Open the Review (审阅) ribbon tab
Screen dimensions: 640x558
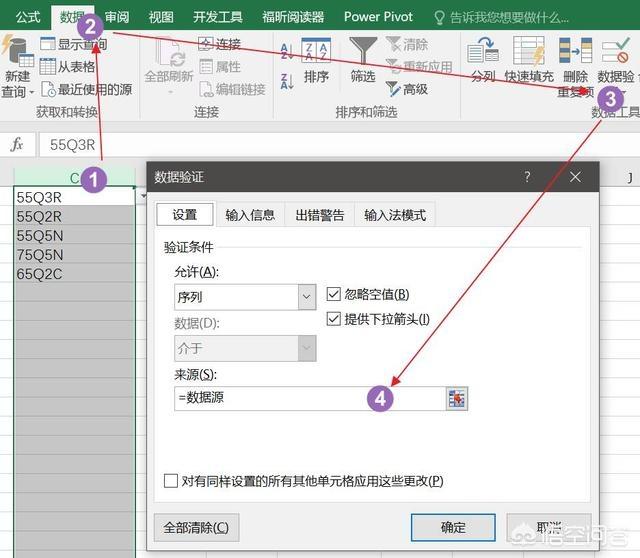pos(117,17)
